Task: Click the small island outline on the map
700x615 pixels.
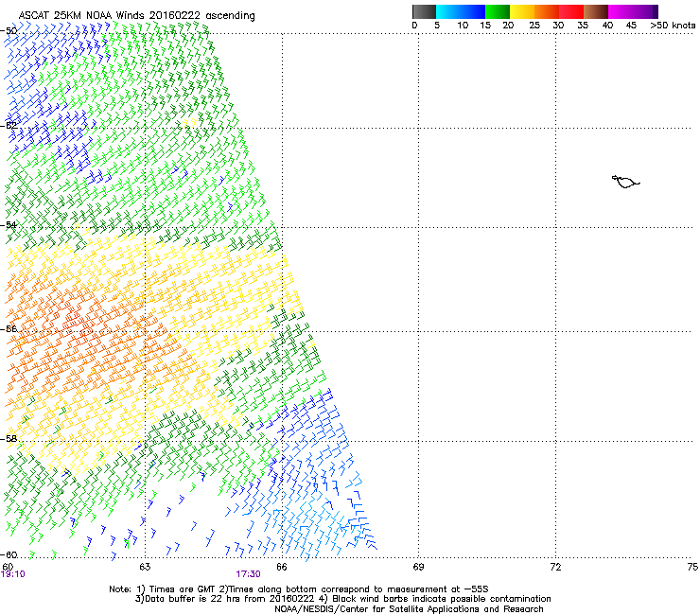Action: pos(626,182)
